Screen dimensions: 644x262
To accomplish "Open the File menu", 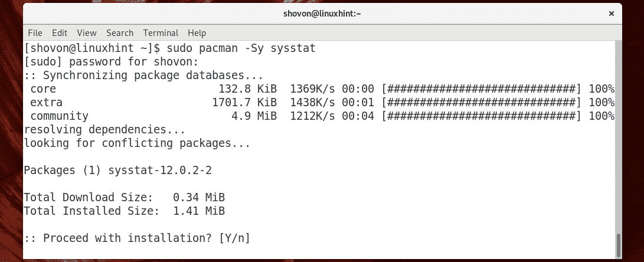I will 35,33.
